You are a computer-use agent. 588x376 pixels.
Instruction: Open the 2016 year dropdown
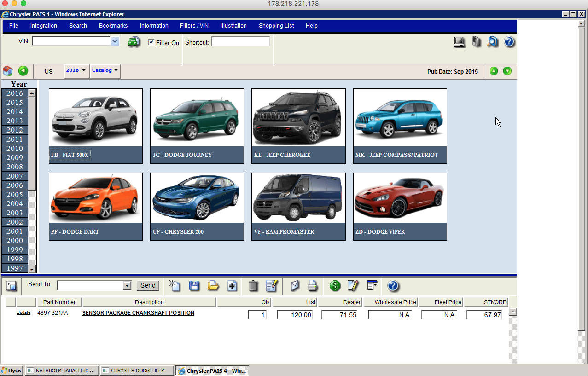[76, 71]
